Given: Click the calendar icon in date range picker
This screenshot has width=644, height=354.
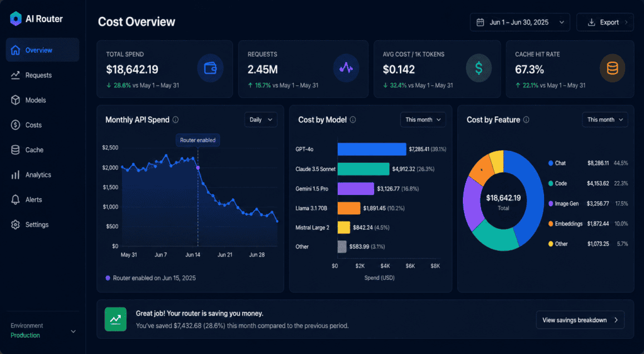Looking at the screenshot, I should coord(480,22).
